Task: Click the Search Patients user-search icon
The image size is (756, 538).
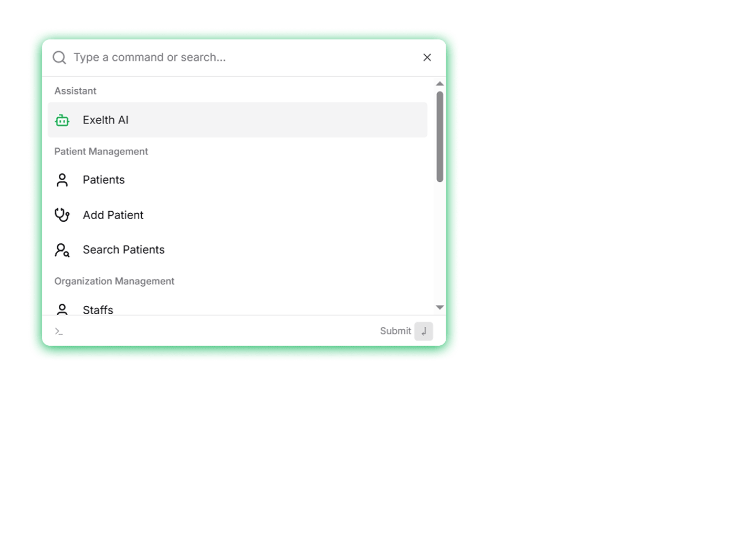Action: 62,250
